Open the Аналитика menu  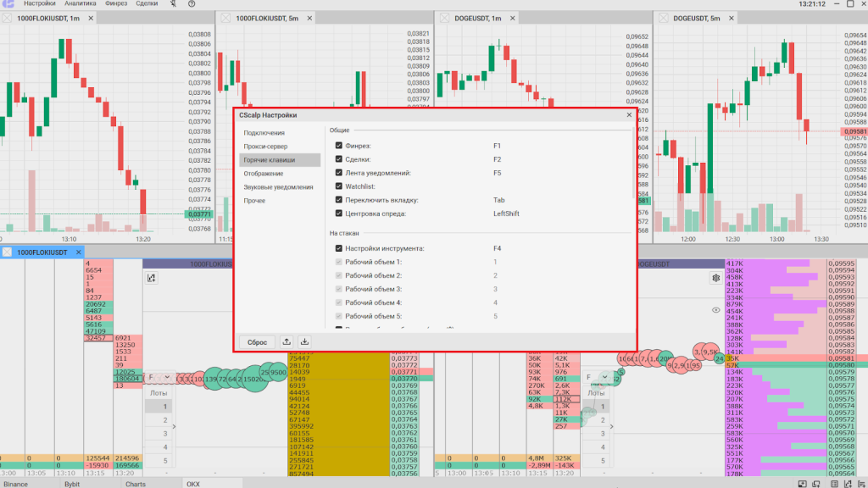81,4
